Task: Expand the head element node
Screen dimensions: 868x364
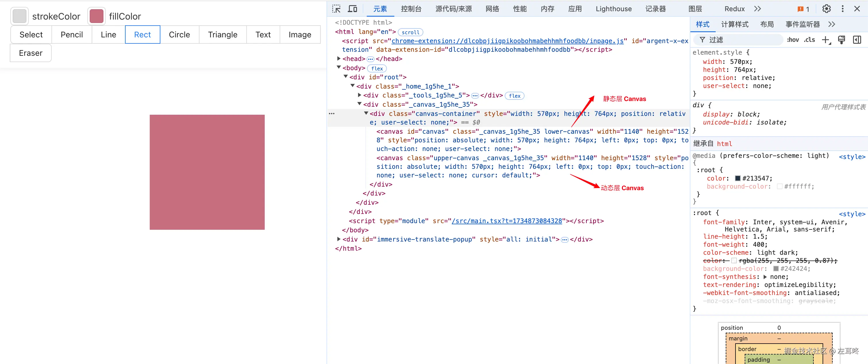Action: [339, 59]
